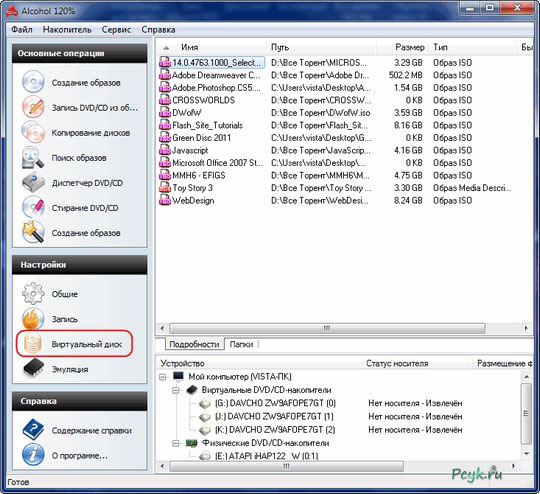This screenshot has height=494, width=540.
Task: Select the Green Disc 2011 image row
Action: [344, 138]
